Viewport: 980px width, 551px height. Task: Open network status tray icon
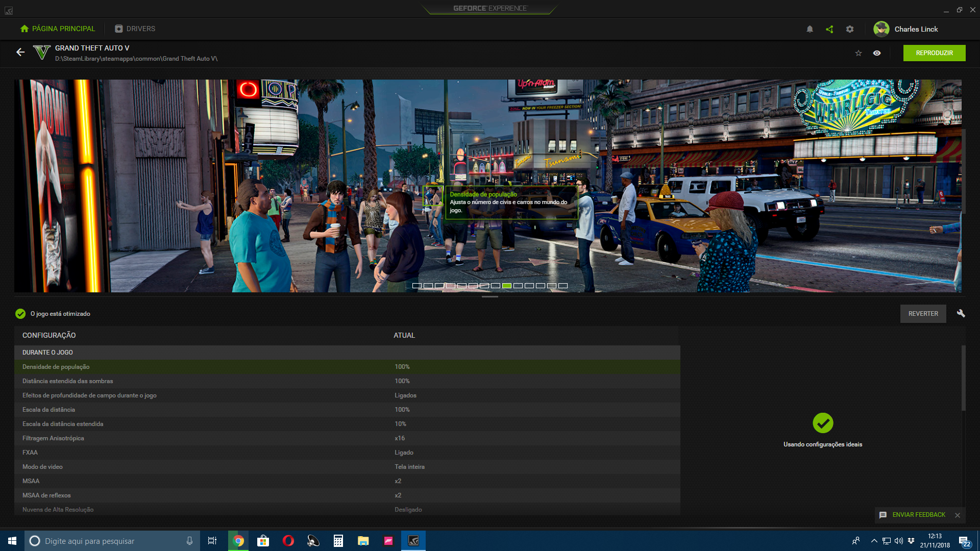(887, 541)
